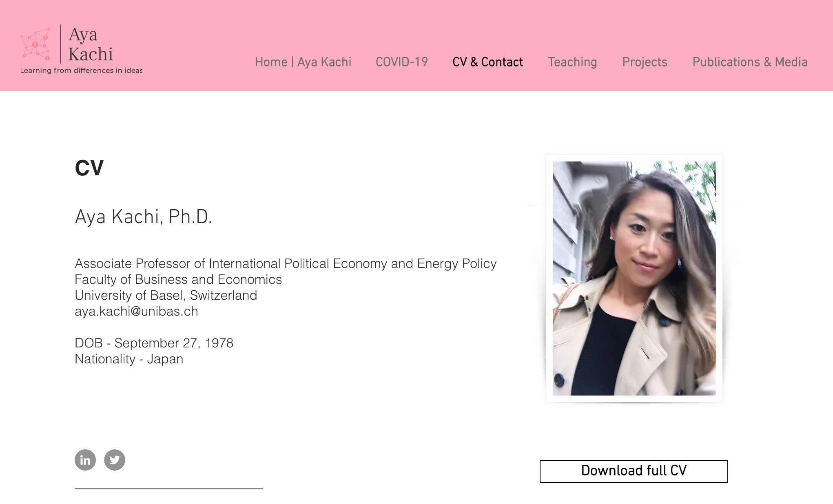Click the profile portrait photo
Viewport: 833px width, 504px height.
click(x=634, y=278)
